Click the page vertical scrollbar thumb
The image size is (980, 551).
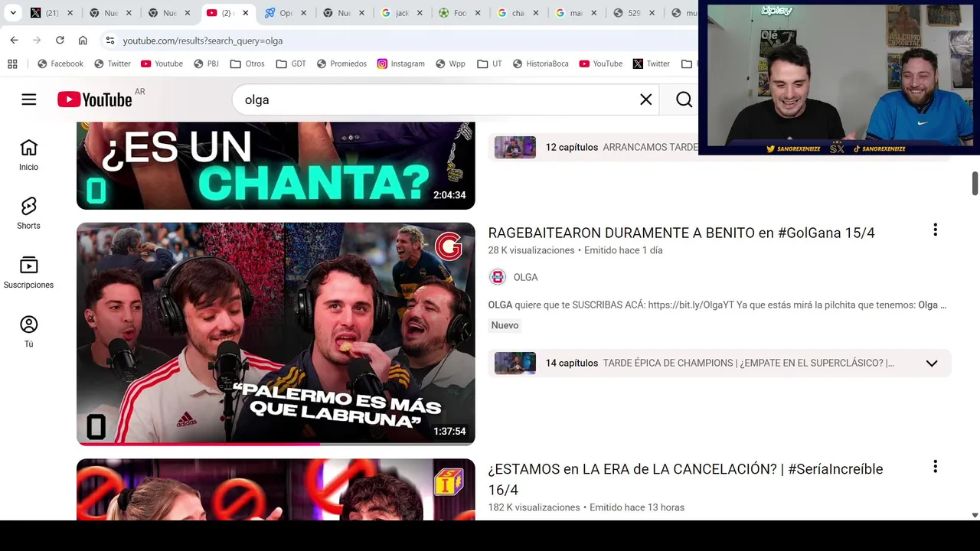[975, 184]
